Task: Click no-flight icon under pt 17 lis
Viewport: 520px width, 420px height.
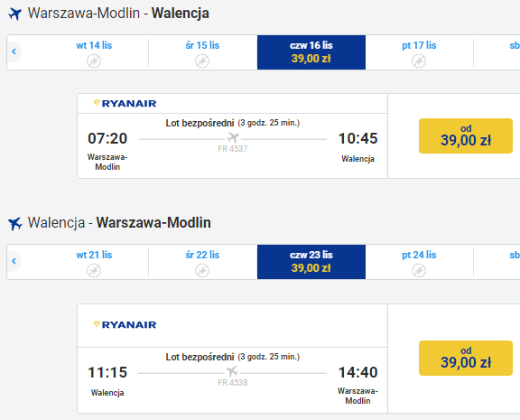Action: click(419, 61)
